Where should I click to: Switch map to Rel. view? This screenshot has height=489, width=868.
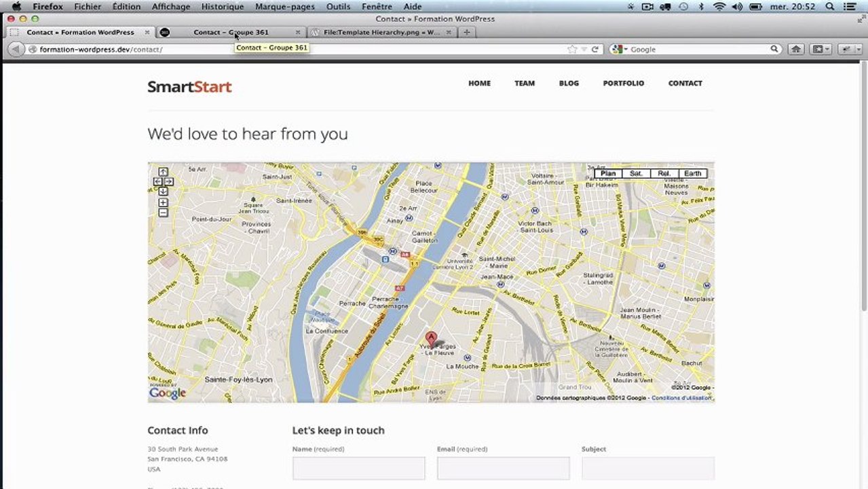(x=664, y=173)
